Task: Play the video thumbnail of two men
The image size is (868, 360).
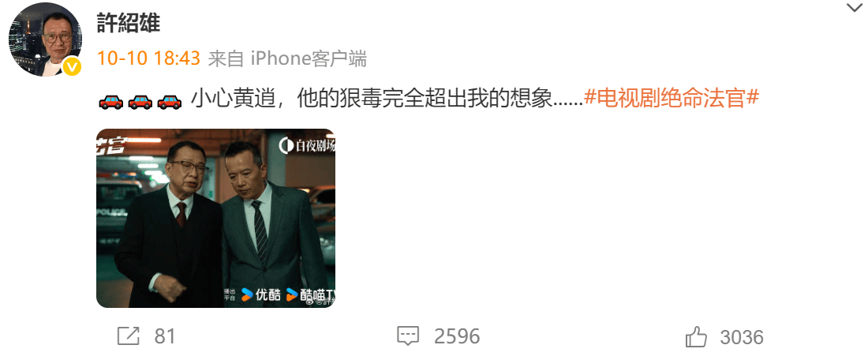Action: point(216,218)
